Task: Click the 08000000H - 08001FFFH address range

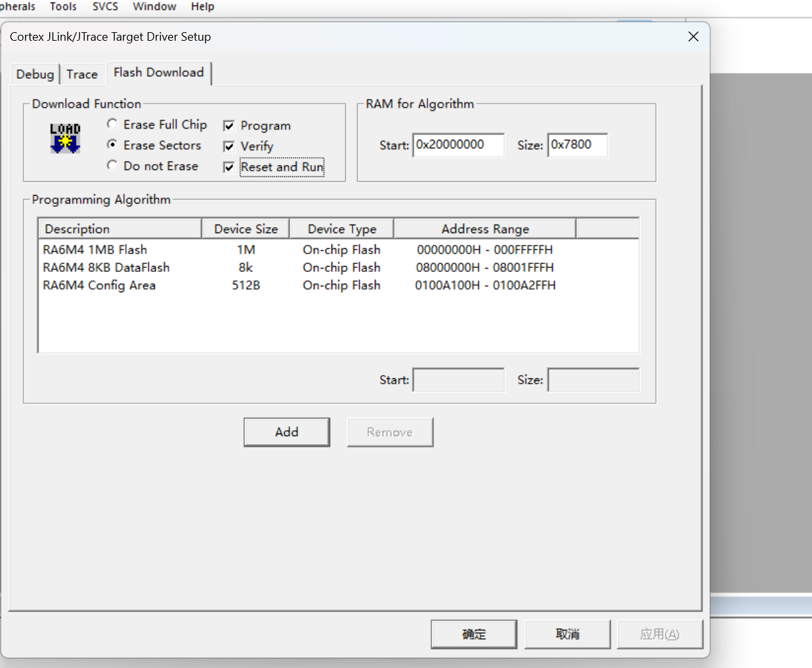Action: click(485, 267)
